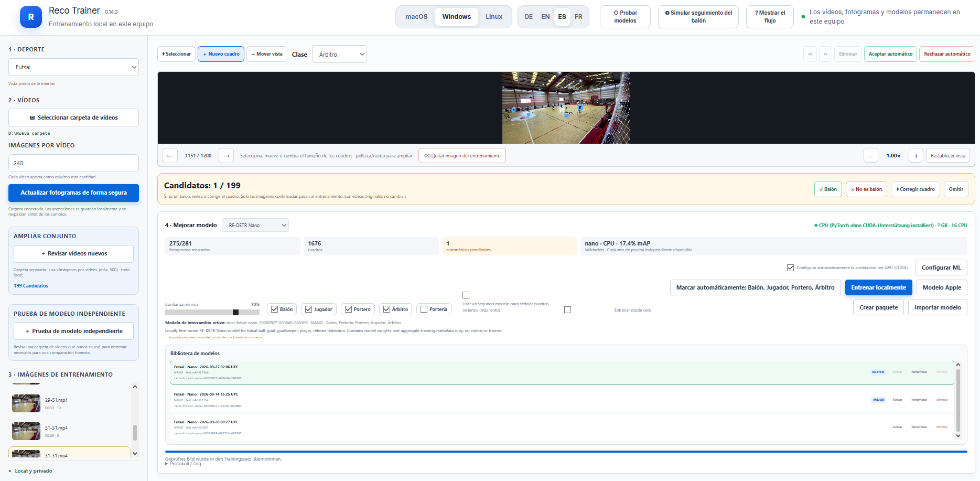The width and height of the screenshot is (980, 481).
Task: Open the Clase Árbitro dropdown
Action: click(x=339, y=54)
